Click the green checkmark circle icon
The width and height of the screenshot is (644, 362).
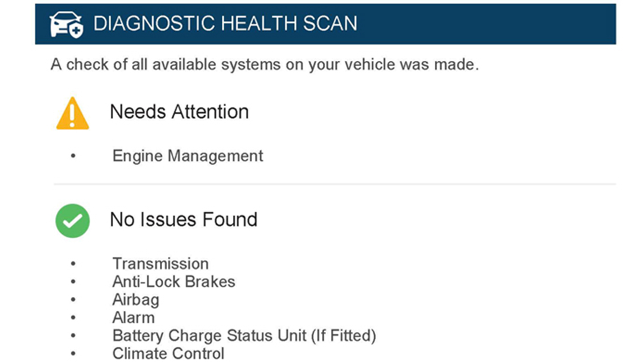(72, 221)
